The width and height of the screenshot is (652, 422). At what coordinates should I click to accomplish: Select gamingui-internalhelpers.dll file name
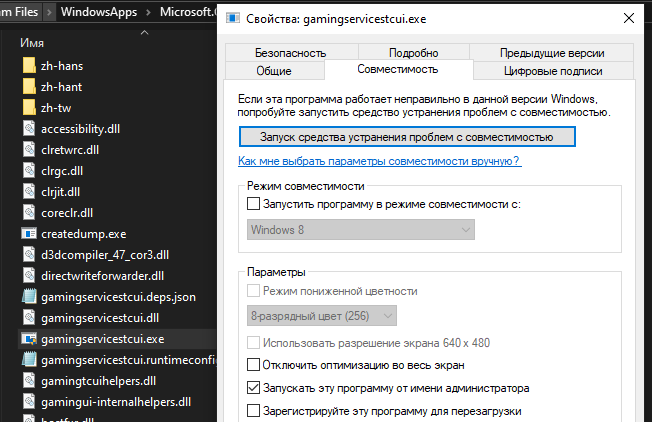pyautogui.click(x=116, y=402)
